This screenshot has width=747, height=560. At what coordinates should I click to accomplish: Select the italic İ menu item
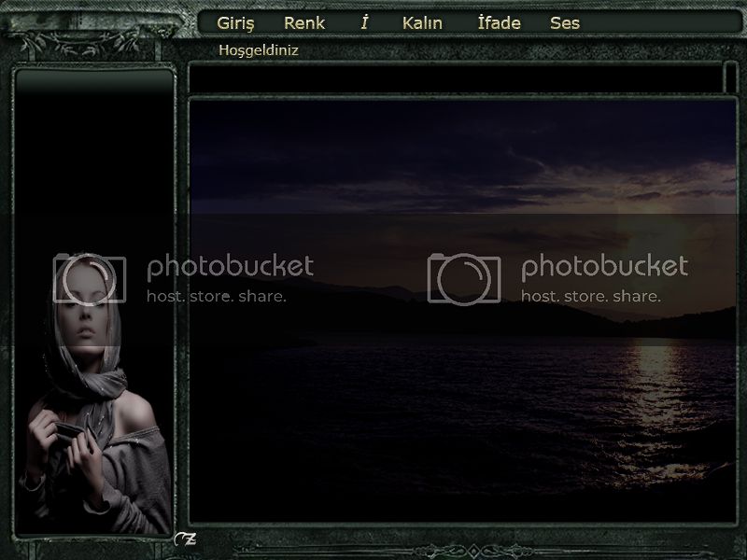point(364,22)
